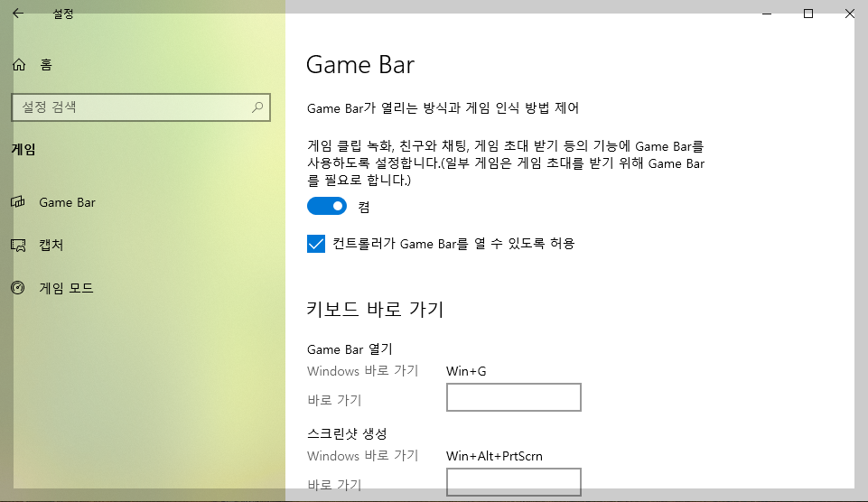This screenshot has width=868, height=502.
Task: Click the 스크린샷 생성 shortcut field
Action: [514, 482]
